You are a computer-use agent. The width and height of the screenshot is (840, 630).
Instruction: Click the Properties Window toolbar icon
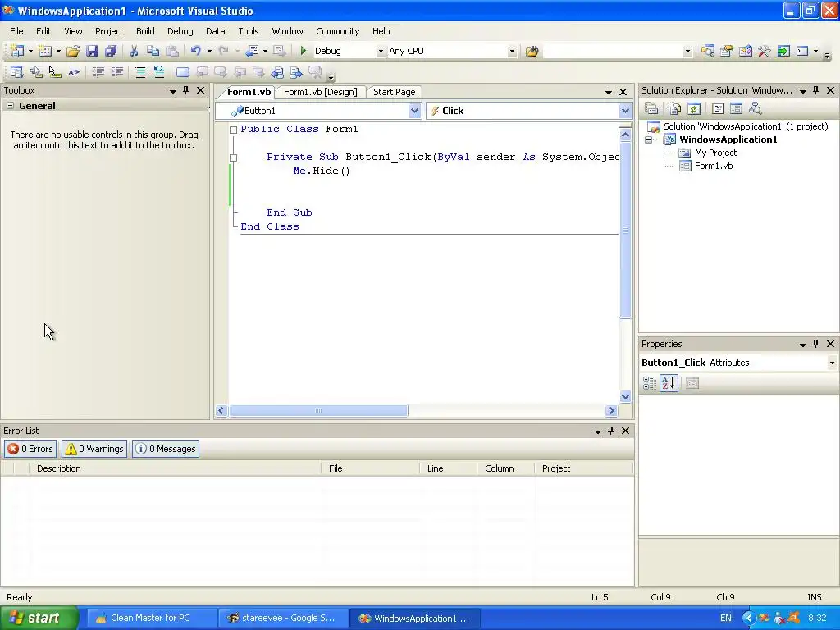[x=727, y=51]
